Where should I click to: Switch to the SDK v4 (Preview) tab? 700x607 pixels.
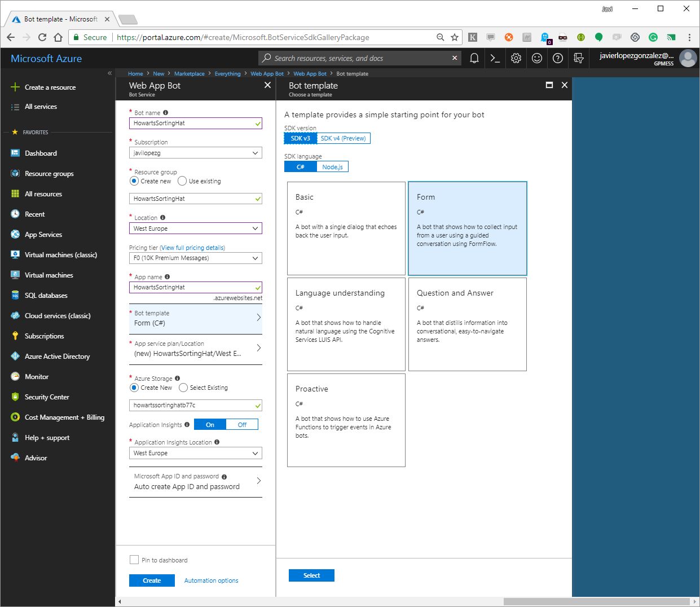point(344,138)
